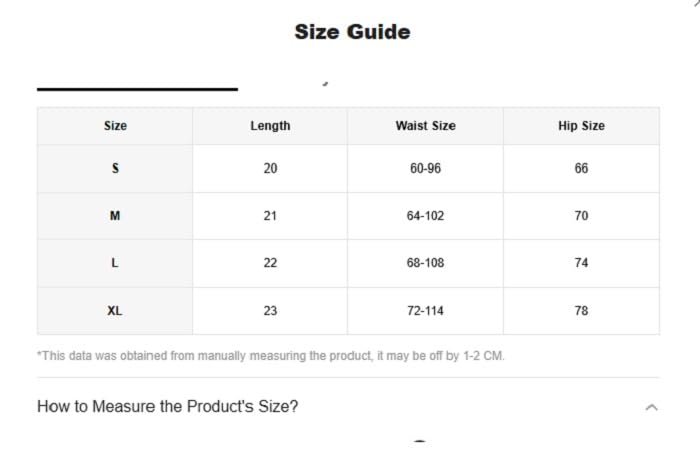
Task: Collapse the How to Measure section chevron
Action: pos(652,407)
